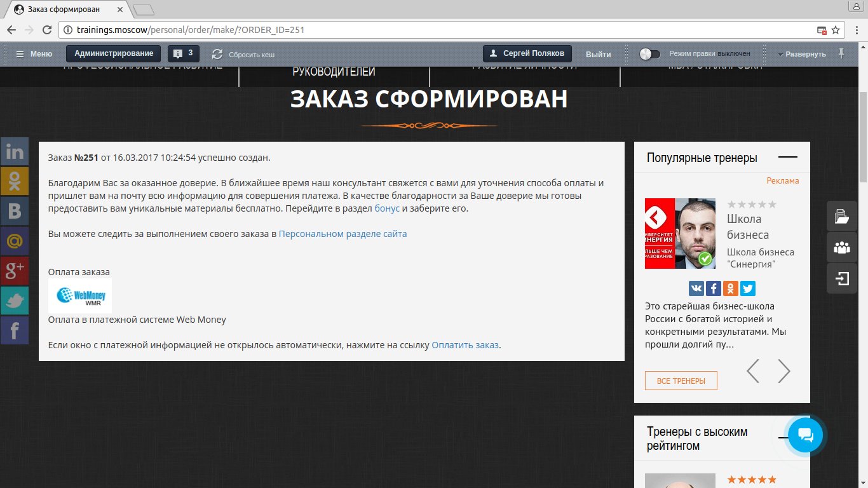Click the Google Plus sidebar icon
The image size is (868, 488).
(x=14, y=271)
